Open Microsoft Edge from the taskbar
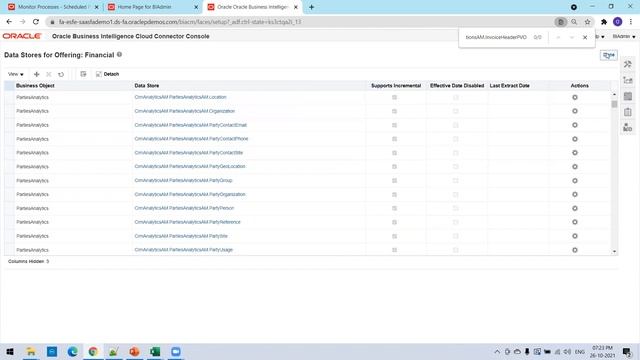Screen dimensions: 640x360 (72, 351)
